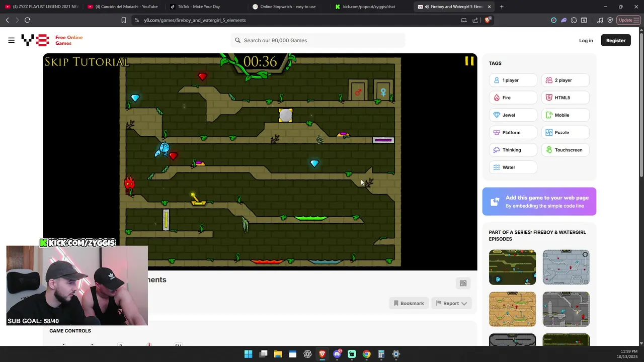Click the taskbar clock showing 11:59 PM
This screenshot has width=644, height=362.
(x=627, y=354)
